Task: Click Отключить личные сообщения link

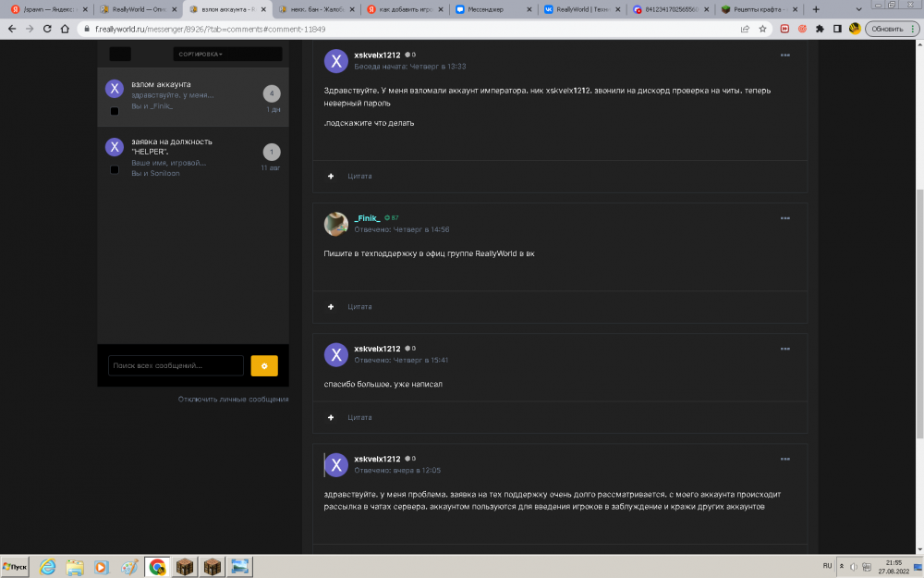Action: tap(234, 400)
